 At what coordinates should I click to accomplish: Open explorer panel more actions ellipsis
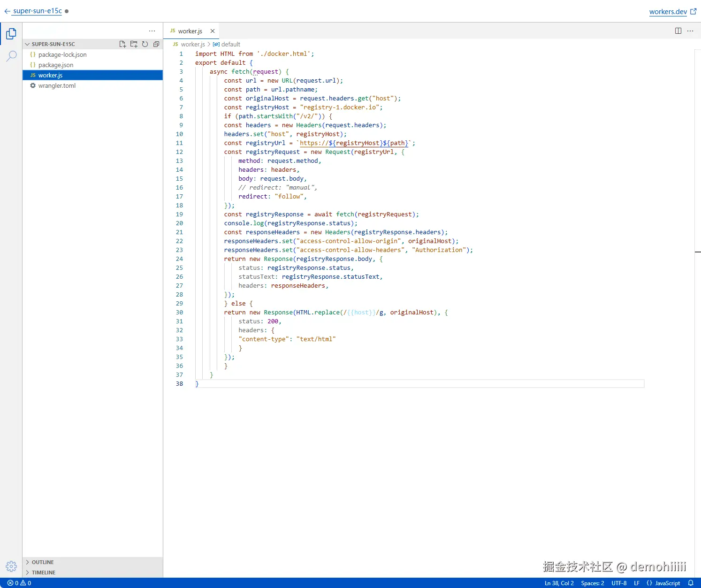pos(152,31)
